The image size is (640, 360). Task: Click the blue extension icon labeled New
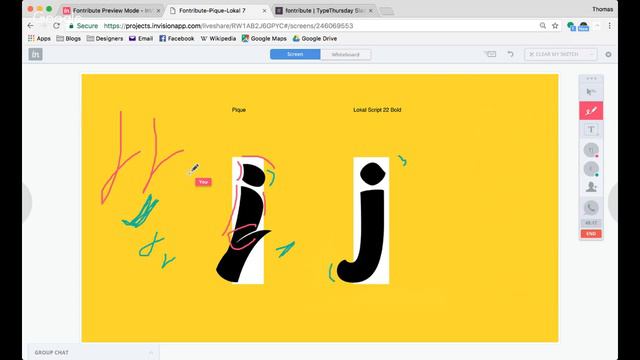tap(584, 26)
